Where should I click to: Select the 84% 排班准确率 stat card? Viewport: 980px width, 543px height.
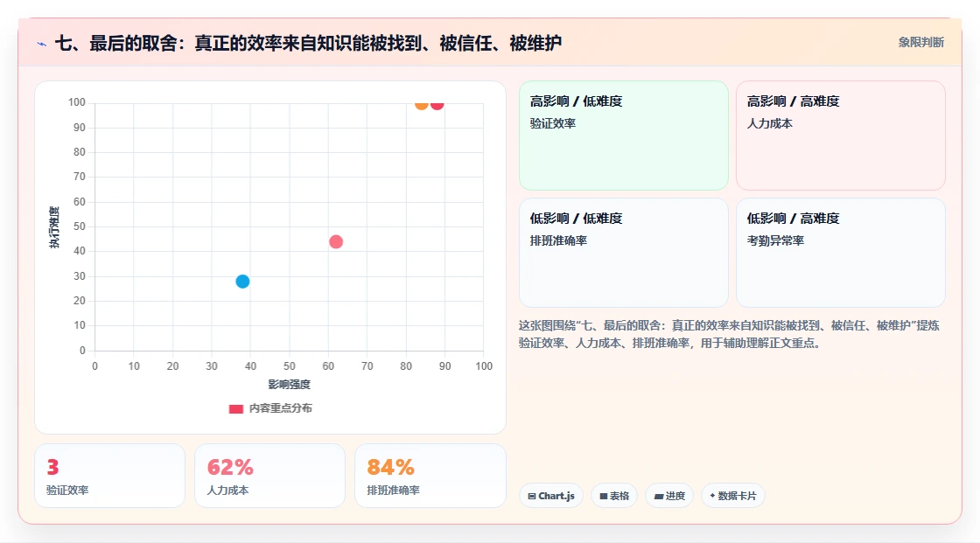click(x=430, y=476)
